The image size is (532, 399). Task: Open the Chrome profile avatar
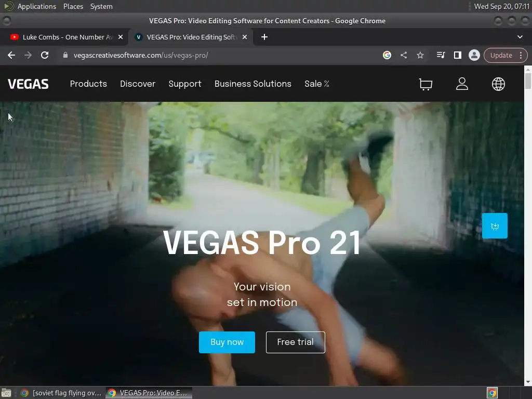(x=474, y=55)
